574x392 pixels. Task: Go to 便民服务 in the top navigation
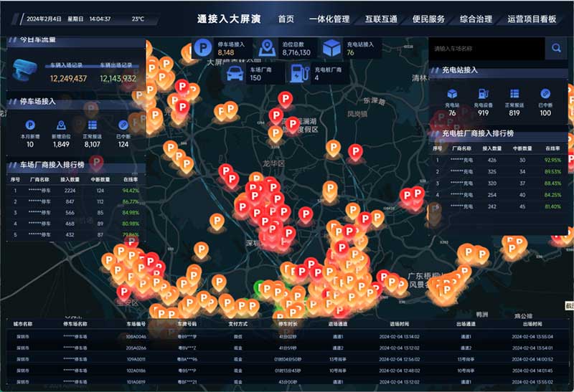coord(428,19)
